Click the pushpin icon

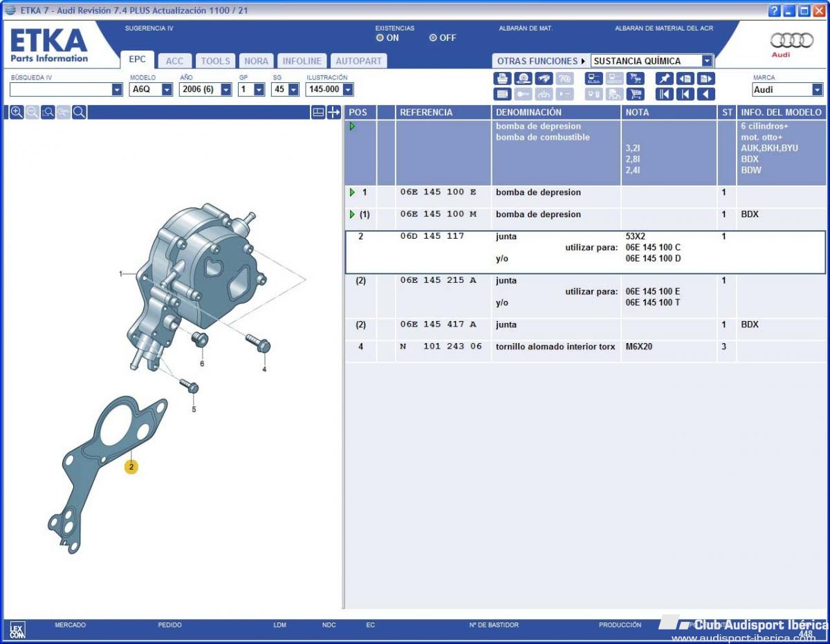pos(664,78)
